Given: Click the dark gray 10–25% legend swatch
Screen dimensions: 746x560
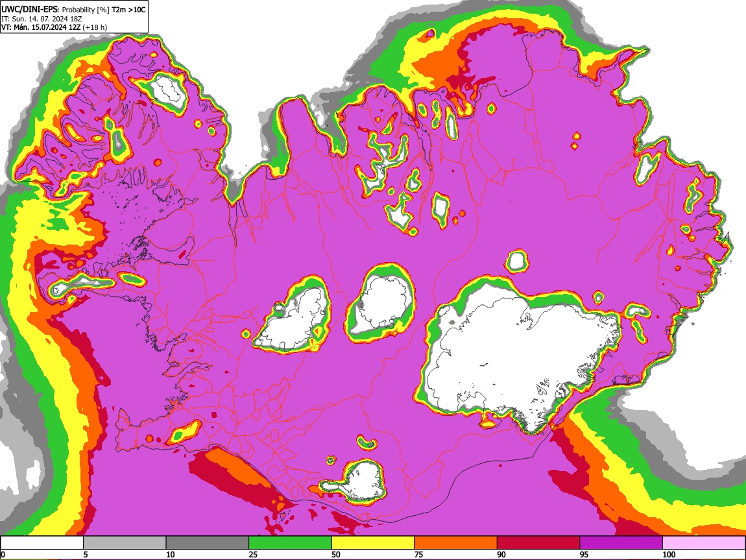Looking at the screenshot, I should click(x=208, y=542).
